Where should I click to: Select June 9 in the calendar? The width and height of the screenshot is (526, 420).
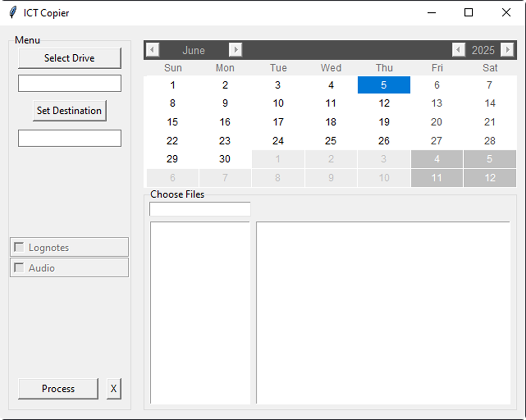point(225,103)
